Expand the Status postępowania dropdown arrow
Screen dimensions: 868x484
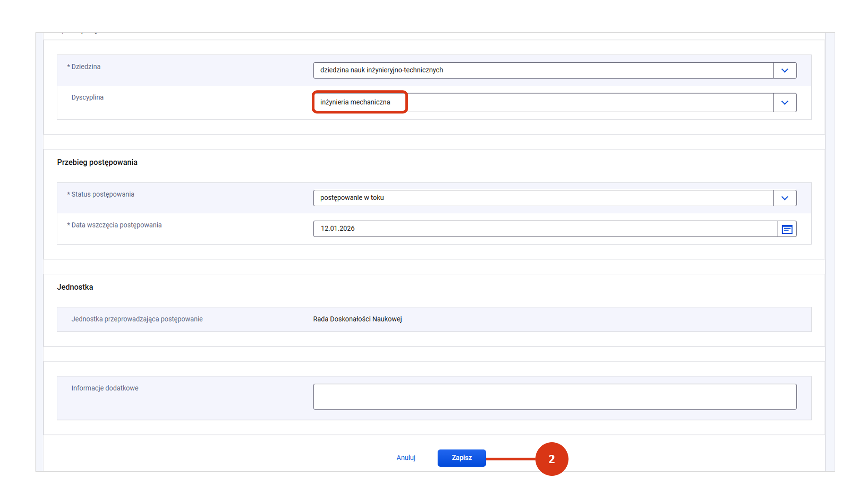pos(784,198)
